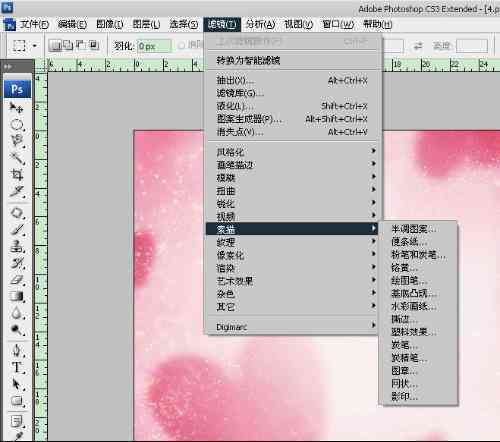Screen dimensions: 500x442
Task: Select the History Brush tool
Action: click(x=17, y=263)
